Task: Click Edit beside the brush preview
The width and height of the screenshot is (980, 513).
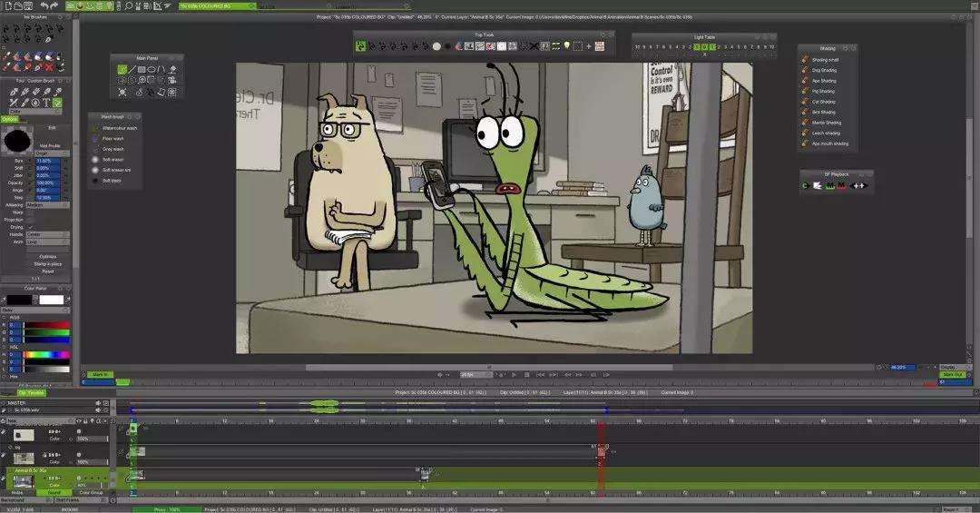Action: pyautogui.click(x=52, y=128)
